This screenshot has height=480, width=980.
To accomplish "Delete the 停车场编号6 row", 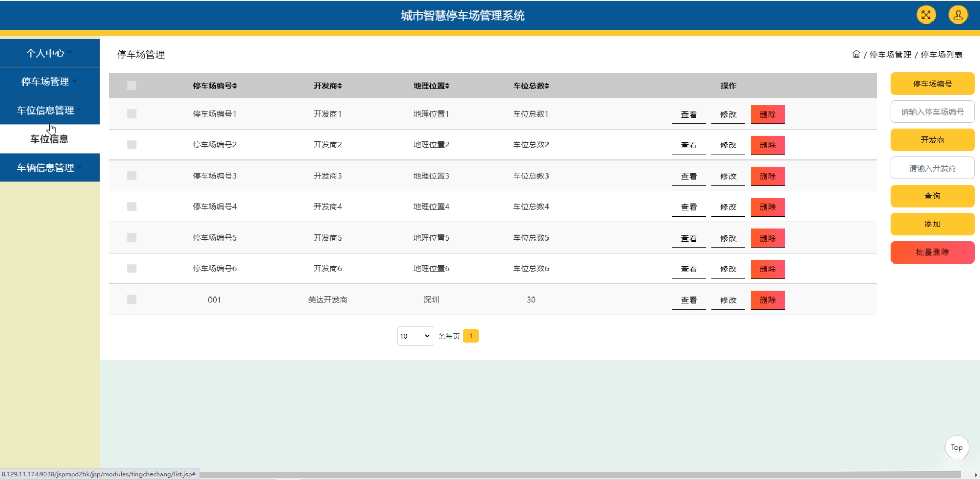I will [767, 269].
